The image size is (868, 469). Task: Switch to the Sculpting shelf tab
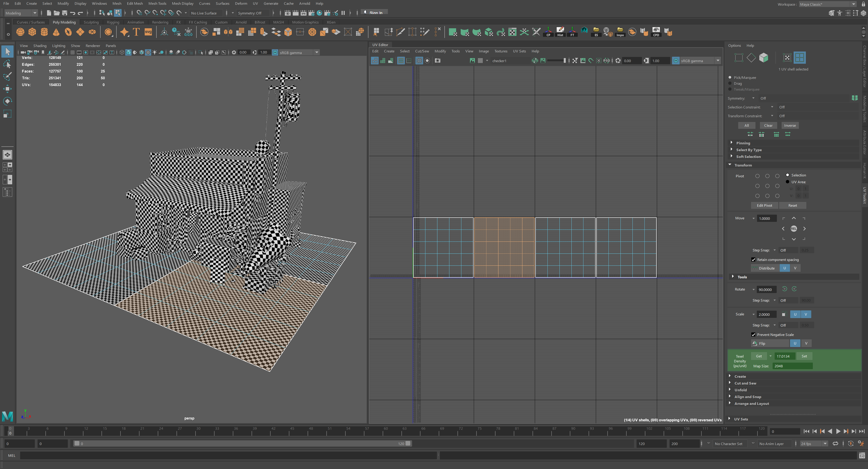pos(91,22)
